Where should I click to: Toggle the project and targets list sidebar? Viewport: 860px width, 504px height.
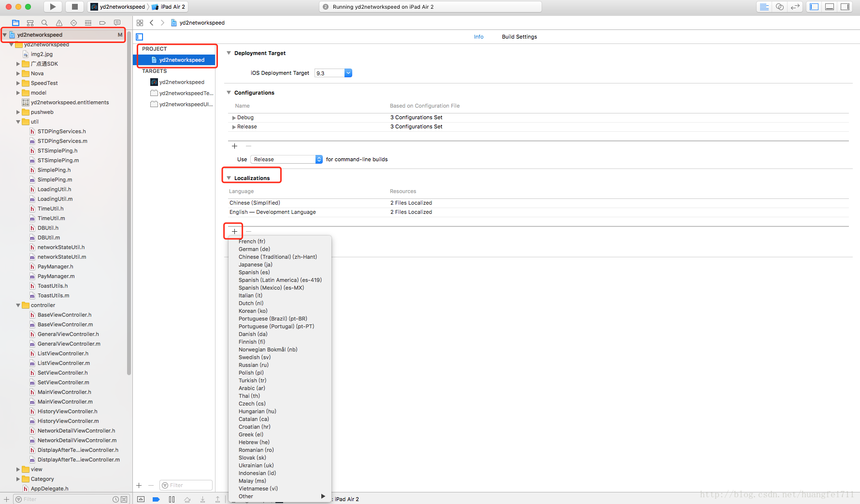pyautogui.click(x=140, y=37)
